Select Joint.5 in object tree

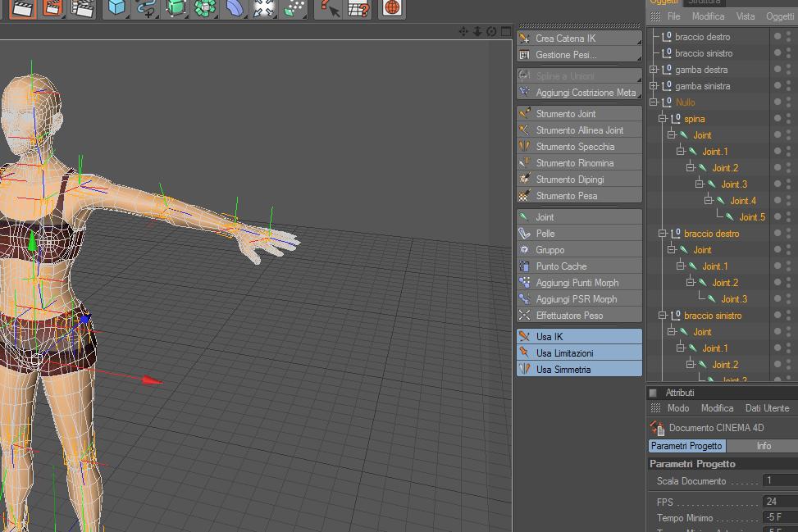pyautogui.click(x=752, y=217)
